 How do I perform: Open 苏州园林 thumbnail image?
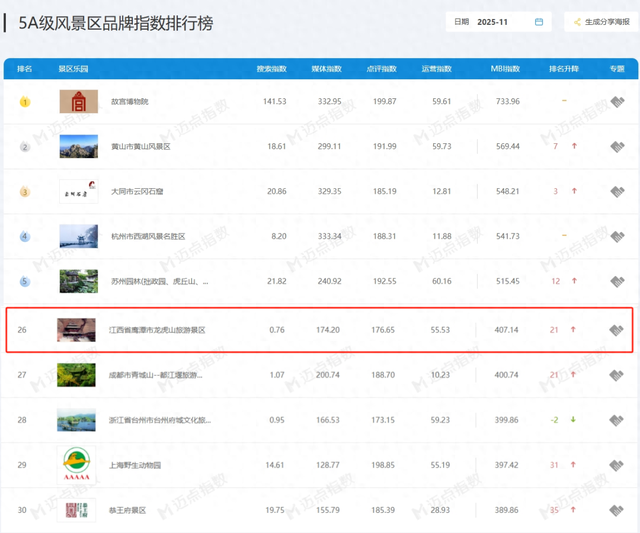(79, 281)
